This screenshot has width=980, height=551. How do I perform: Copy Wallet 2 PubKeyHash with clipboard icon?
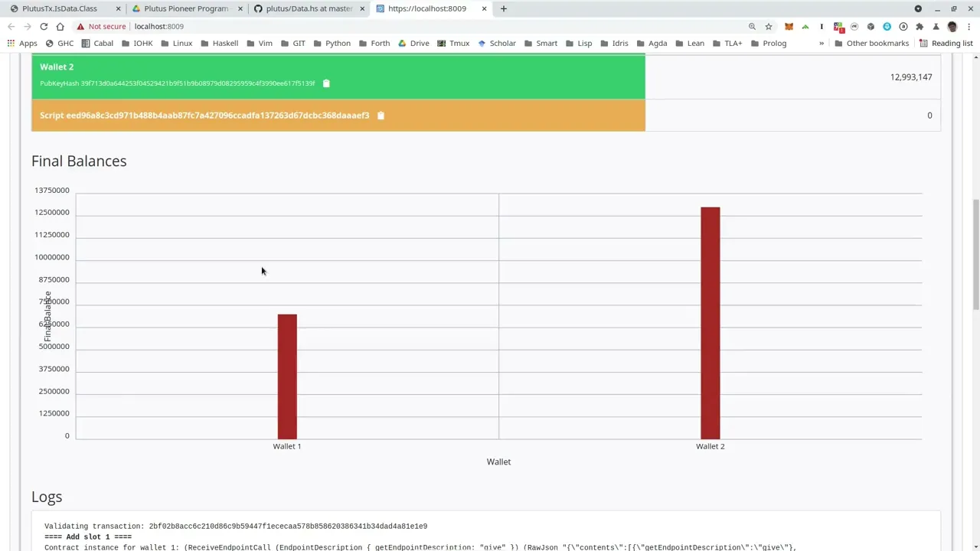326,83
